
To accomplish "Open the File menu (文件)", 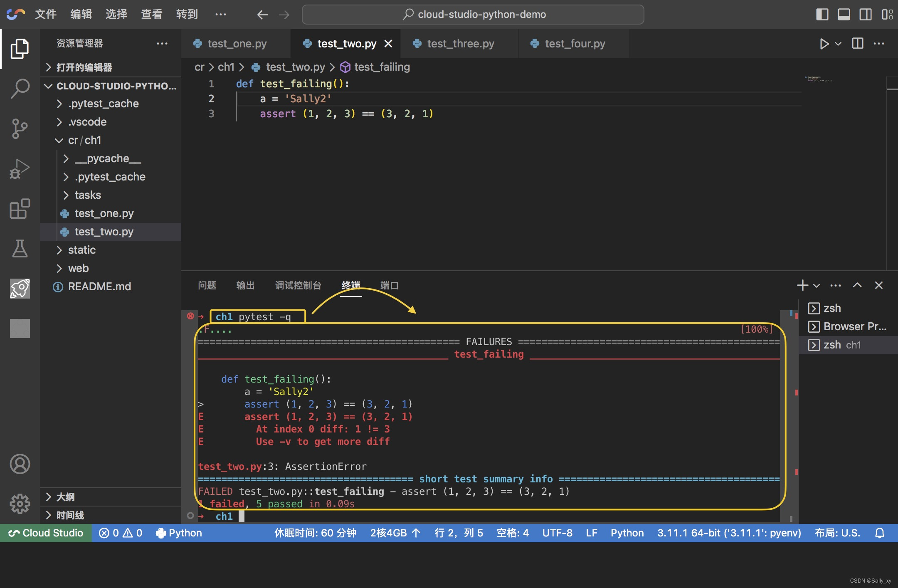I will 46,14.
